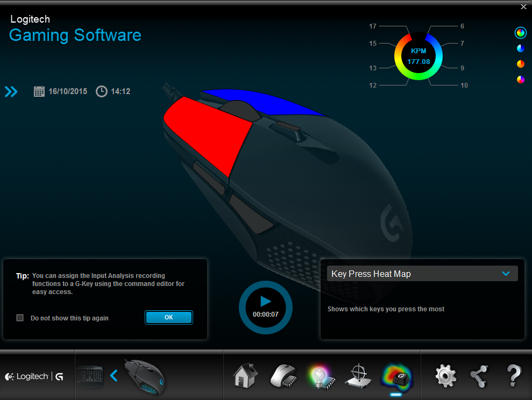The width and height of the screenshot is (532, 400).
Task: Select the keyboard device thumbnail
Action: 90,375
